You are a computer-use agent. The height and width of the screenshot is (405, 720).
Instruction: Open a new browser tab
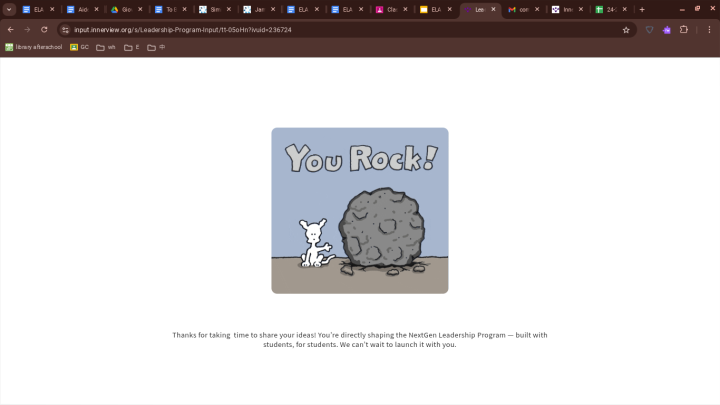[x=642, y=10]
